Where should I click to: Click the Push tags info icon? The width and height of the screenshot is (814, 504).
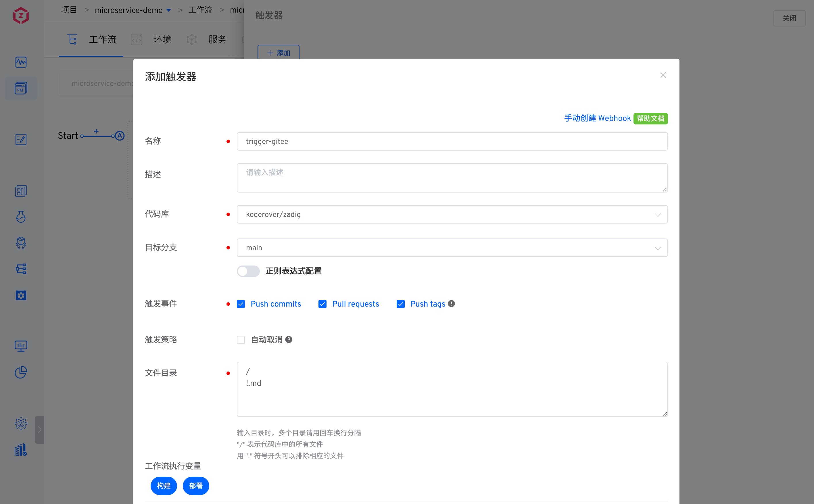[451, 304]
